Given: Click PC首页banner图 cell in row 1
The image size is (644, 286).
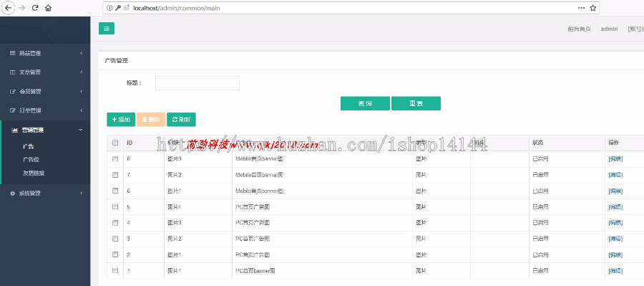Looking at the screenshot, I should 255,271.
